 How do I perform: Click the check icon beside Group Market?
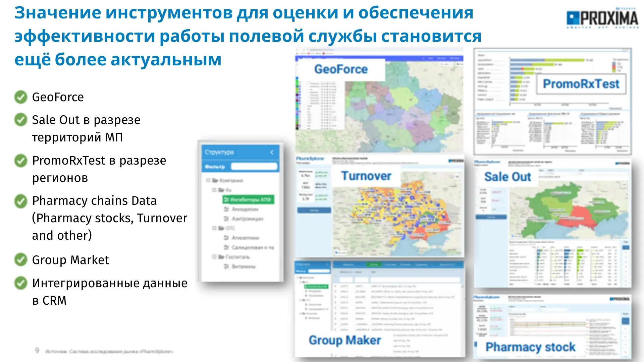click(21, 259)
